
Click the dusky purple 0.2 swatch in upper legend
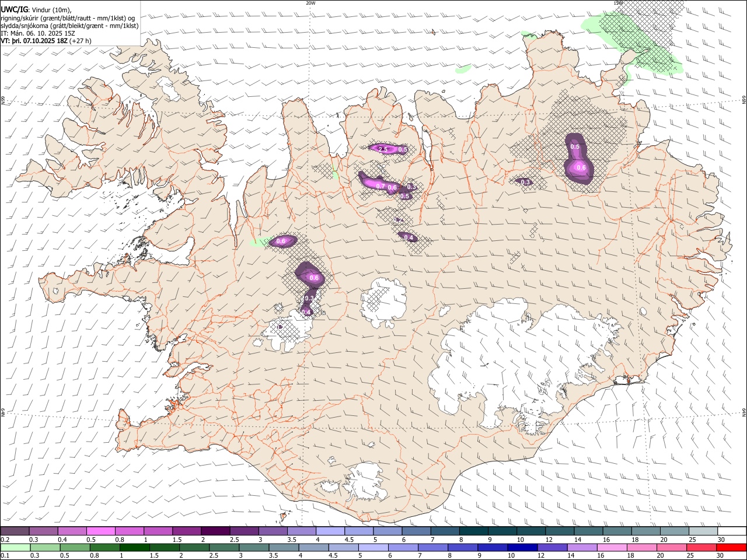pyautogui.click(x=15, y=531)
